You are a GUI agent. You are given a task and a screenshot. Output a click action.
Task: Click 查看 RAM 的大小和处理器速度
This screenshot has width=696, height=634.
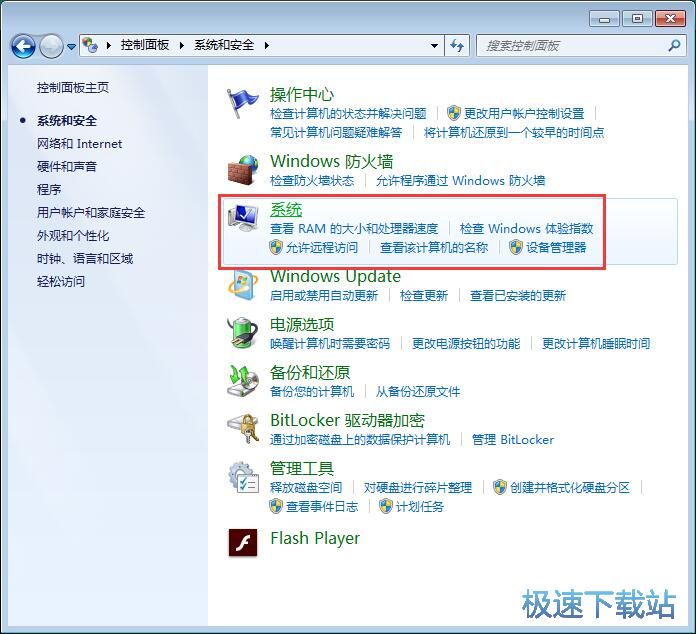[x=354, y=228]
